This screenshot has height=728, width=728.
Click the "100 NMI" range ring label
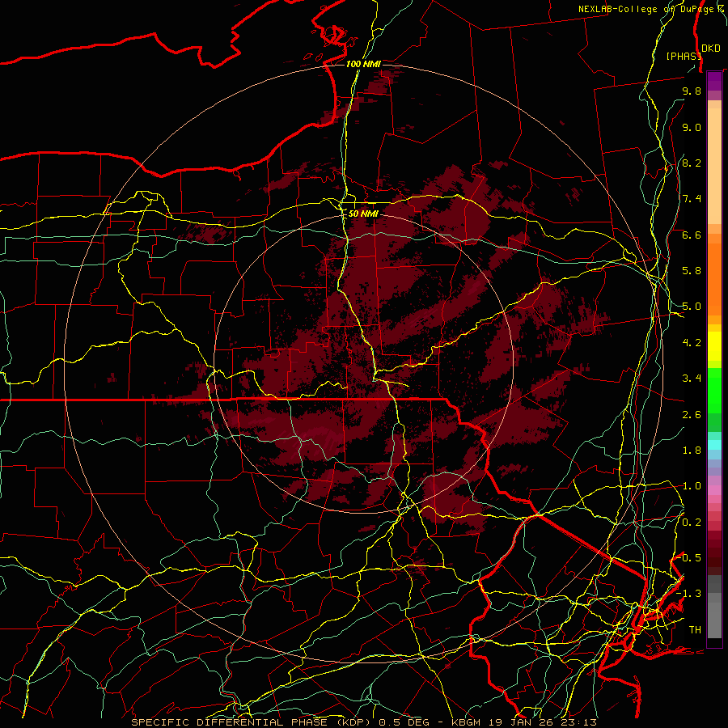(363, 64)
